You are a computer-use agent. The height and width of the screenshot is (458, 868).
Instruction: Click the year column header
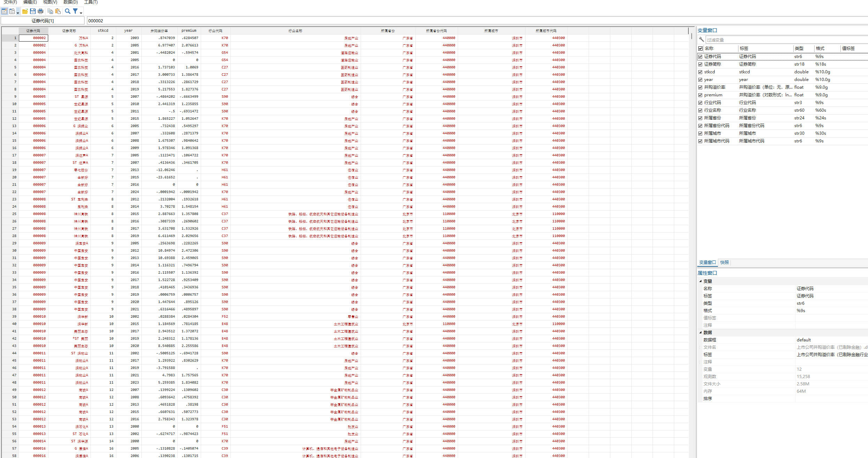pos(128,31)
